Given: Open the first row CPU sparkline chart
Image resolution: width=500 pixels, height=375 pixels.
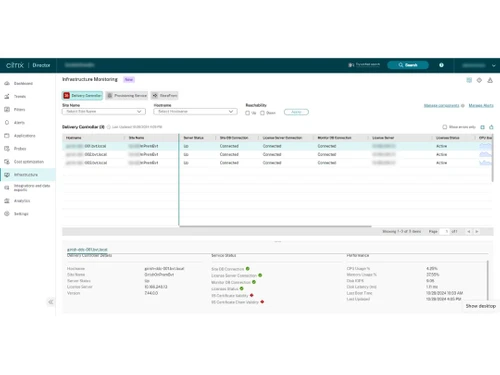Looking at the screenshot, I should click(485, 146).
